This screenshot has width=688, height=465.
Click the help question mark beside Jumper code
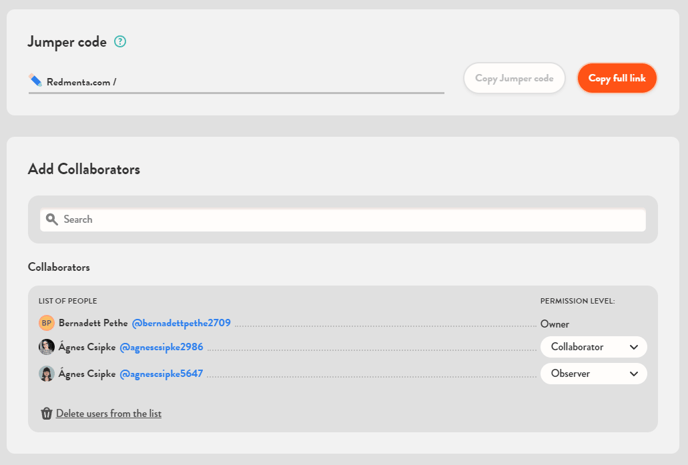[x=120, y=42]
